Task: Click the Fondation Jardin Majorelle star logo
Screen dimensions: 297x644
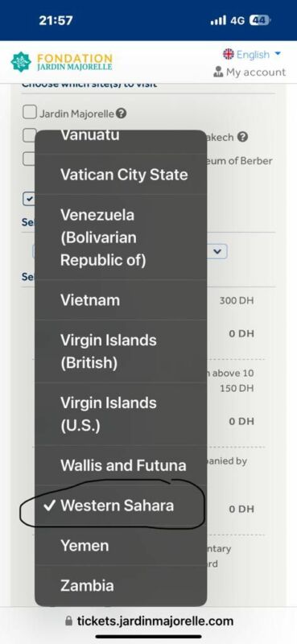Action: pyautogui.click(x=21, y=62)
